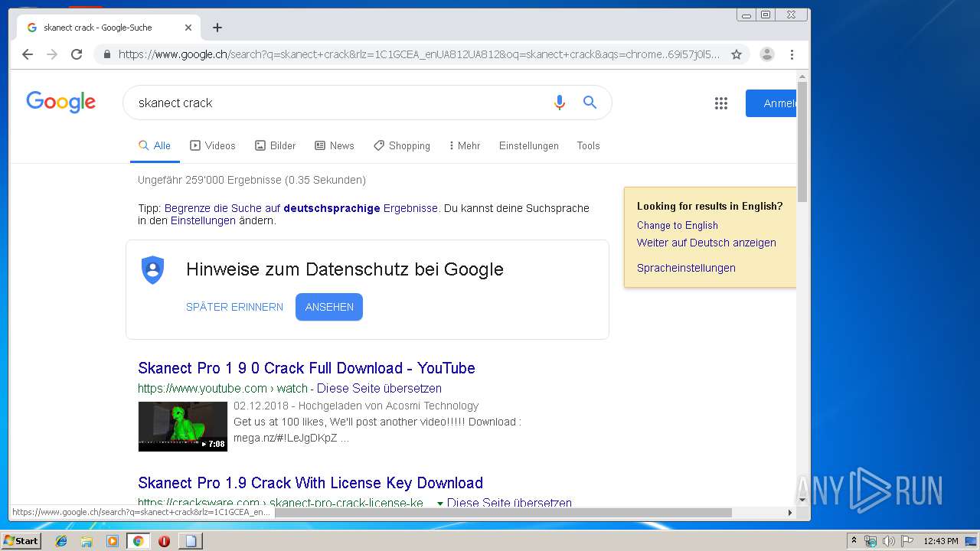Open Spracheinstellungen link
The width and height of the screenshot is (980, 551).
click(686, 268)
